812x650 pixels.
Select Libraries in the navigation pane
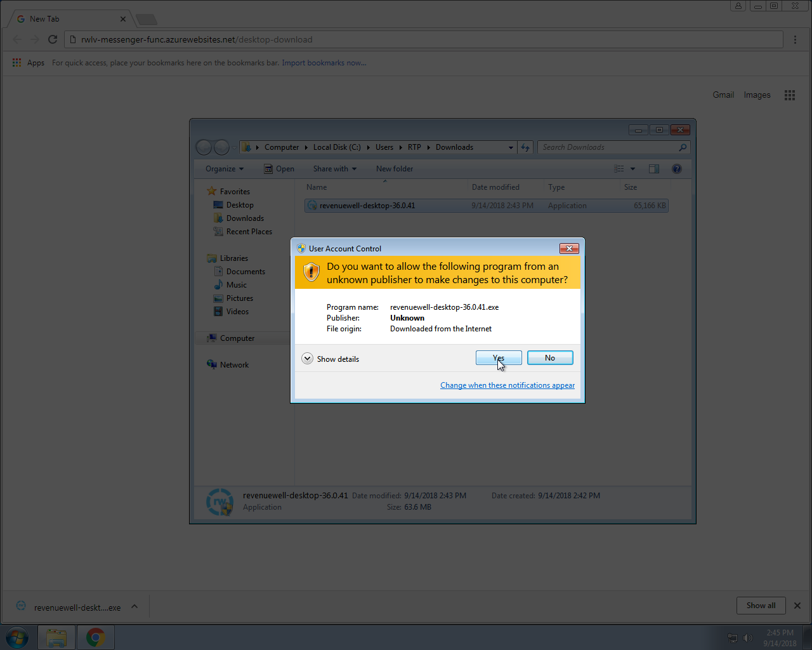pyautogui.click(x=234, y=258)
